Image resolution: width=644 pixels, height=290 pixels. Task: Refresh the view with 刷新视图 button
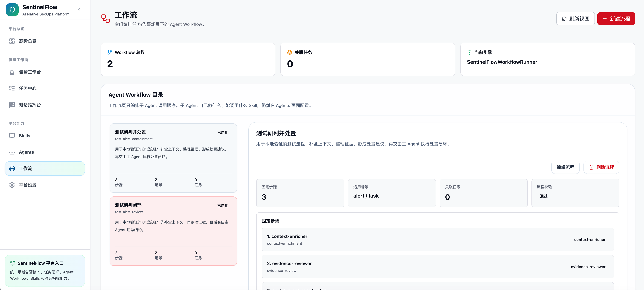[x=575, y=19]
